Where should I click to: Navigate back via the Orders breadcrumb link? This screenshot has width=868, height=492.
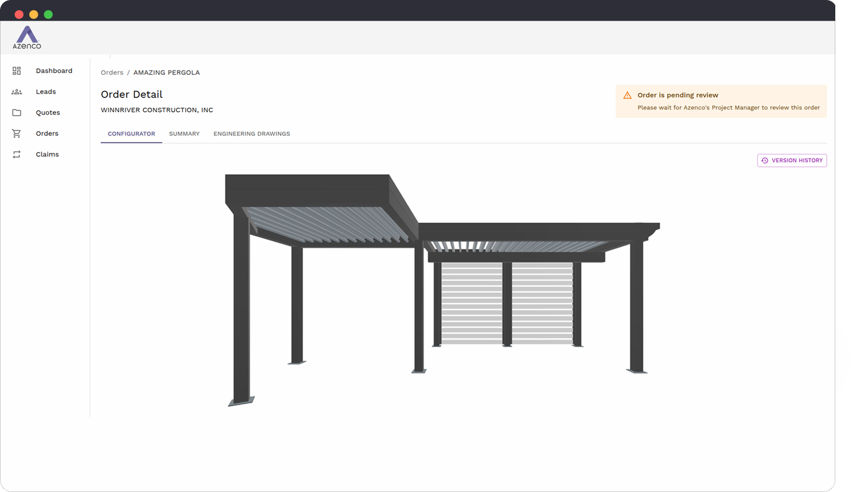pos(112,72)
